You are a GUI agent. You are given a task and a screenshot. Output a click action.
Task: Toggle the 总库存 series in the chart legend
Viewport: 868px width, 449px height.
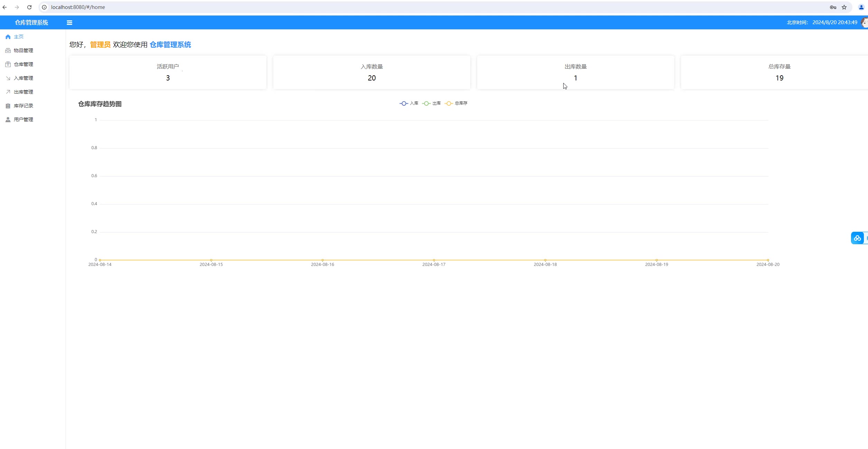click(456, 103)
